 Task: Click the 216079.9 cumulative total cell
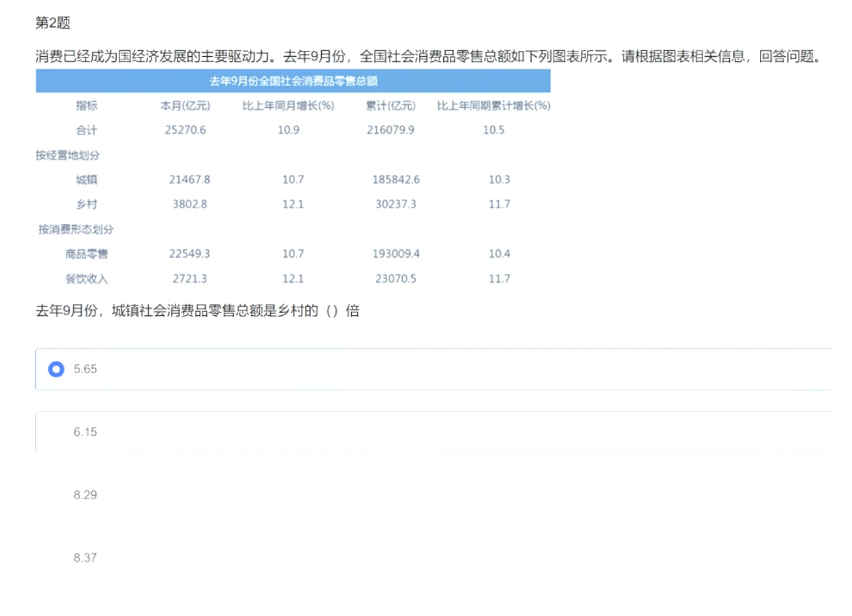click(390, 131)
